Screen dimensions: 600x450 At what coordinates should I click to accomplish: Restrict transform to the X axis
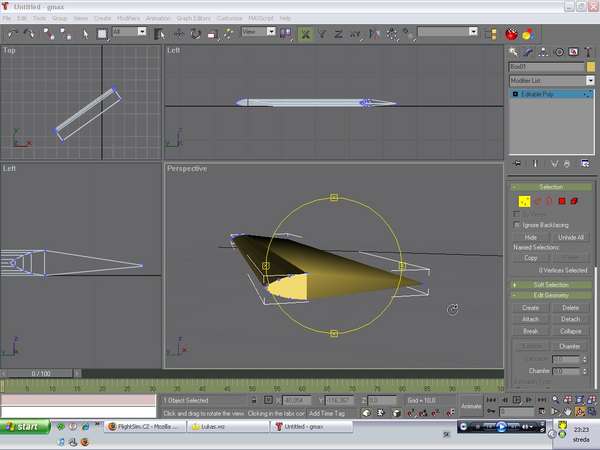(x=305, y=34)
